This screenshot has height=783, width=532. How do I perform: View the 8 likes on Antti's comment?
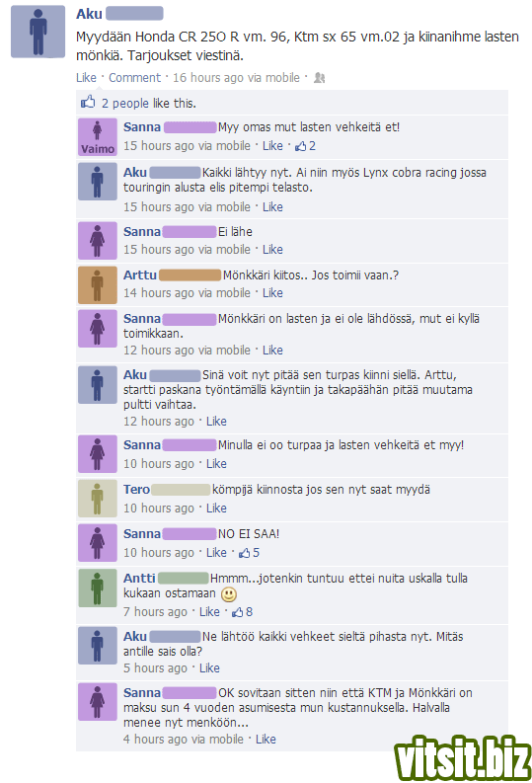pos(242,612)
